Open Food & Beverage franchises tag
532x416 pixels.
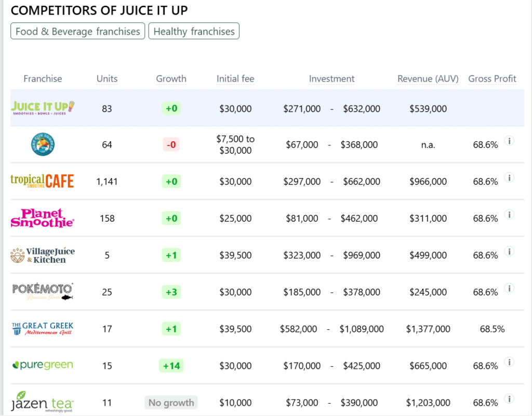pyautogui.click(x=78, y=31)
